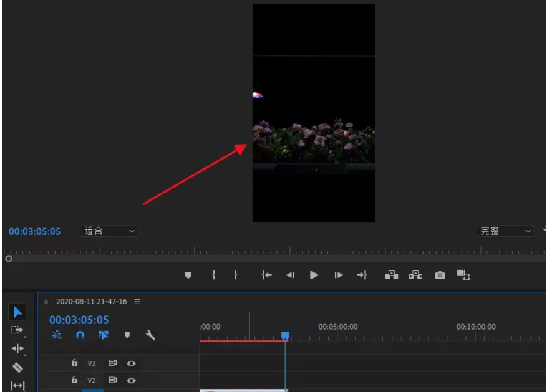Select the Track Select Forward tool
This screenshot has width=547, height=392.
[x=17, y=330]
